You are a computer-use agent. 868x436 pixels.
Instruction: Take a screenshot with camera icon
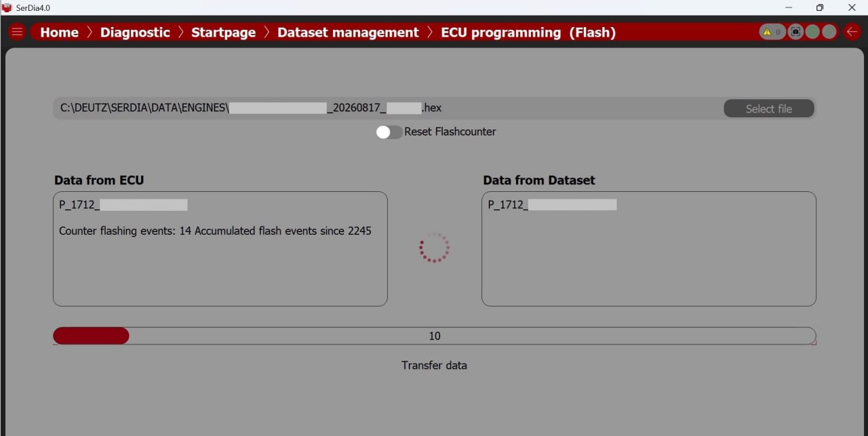(x=796, y=32)
